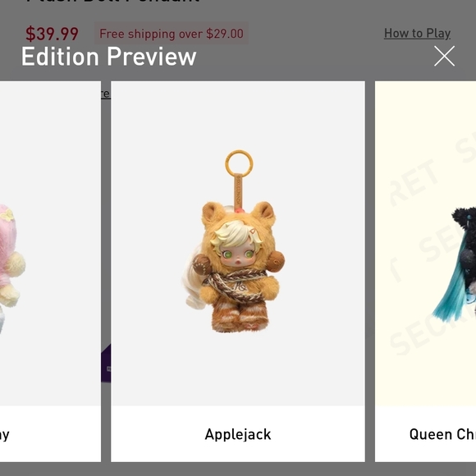Click the Applejack name label
This screenshot has width=476, height=476.
click(238, 434)
